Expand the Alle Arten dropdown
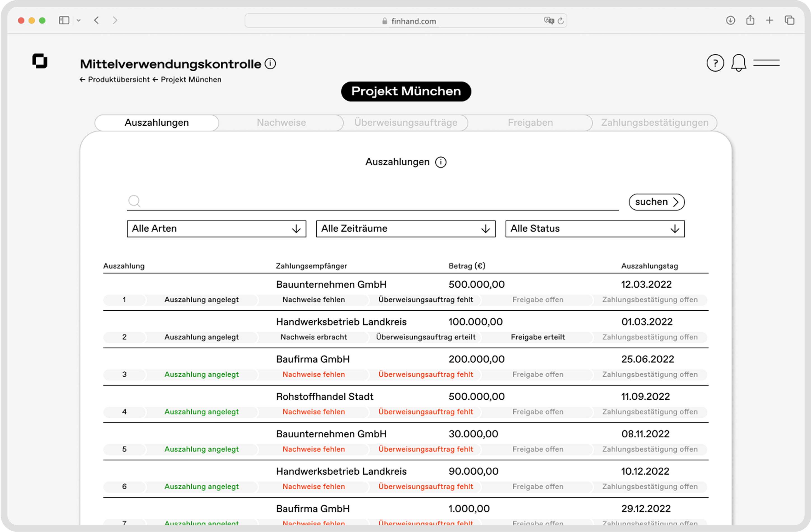Screen dimensions: 811x532 point(216,229)
